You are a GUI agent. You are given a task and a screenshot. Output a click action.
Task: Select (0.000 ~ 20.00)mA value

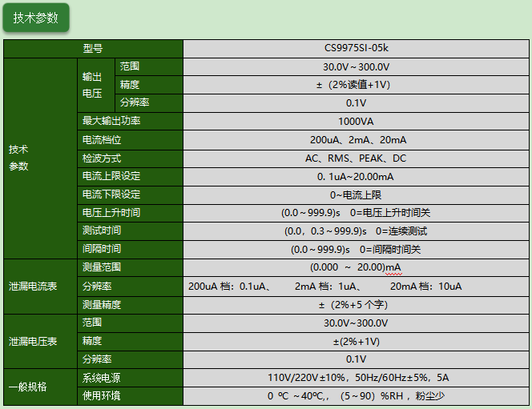pyautogui.click(x=356, y=267)
